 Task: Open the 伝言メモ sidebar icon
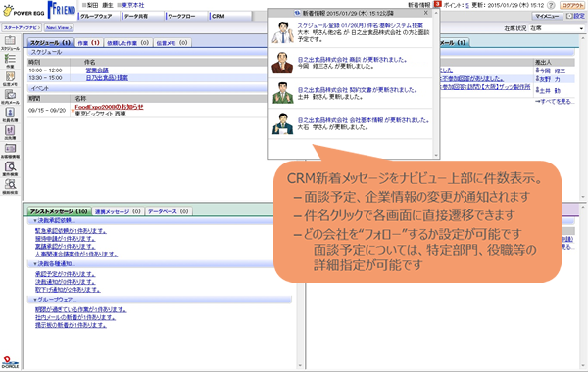[x=10, y=77]
